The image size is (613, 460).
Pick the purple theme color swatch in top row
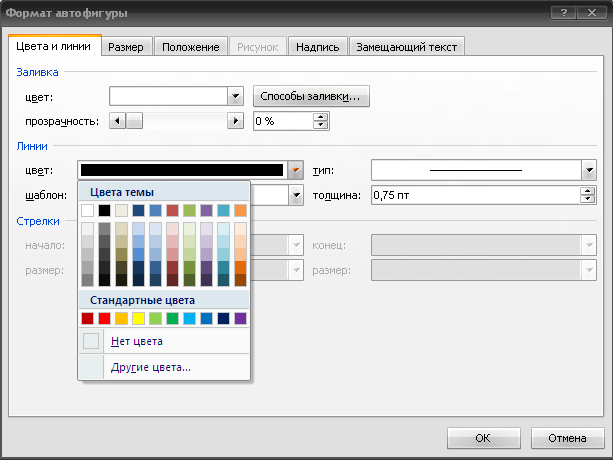click(x=206, y=210)
